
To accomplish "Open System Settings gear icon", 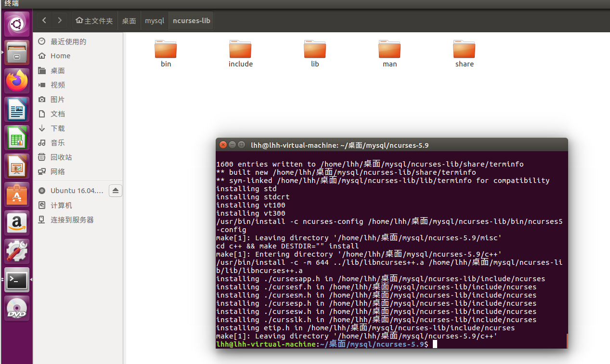I will tap(17, 251).
